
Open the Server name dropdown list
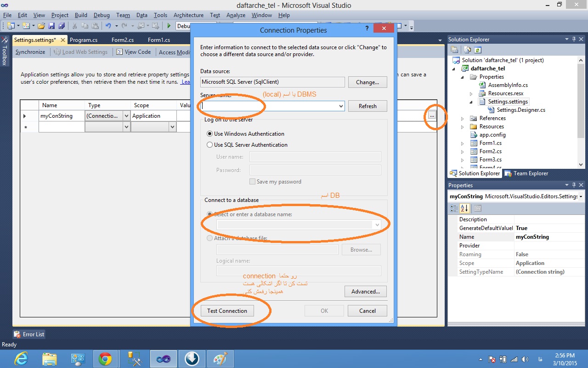tap(340, 106)
